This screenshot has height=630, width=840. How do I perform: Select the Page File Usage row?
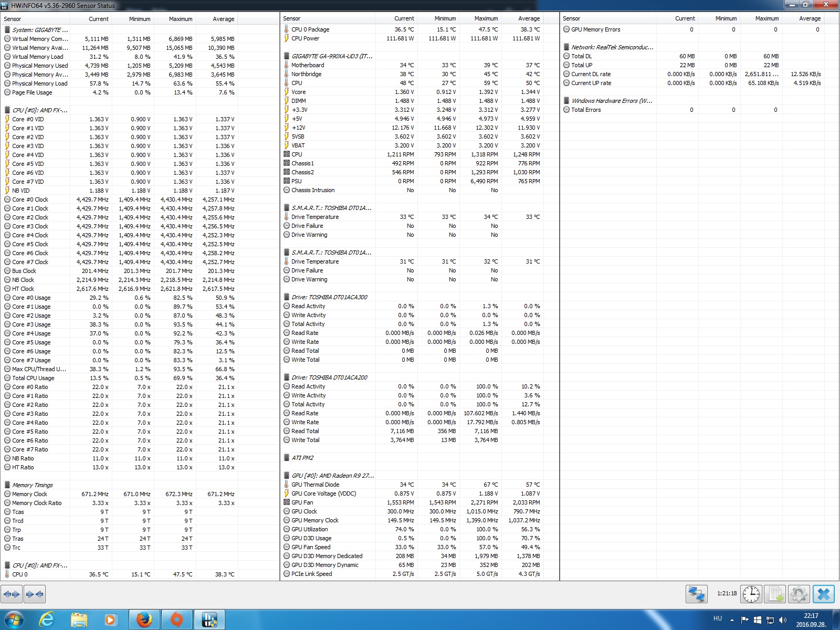[x=140, y=92]
